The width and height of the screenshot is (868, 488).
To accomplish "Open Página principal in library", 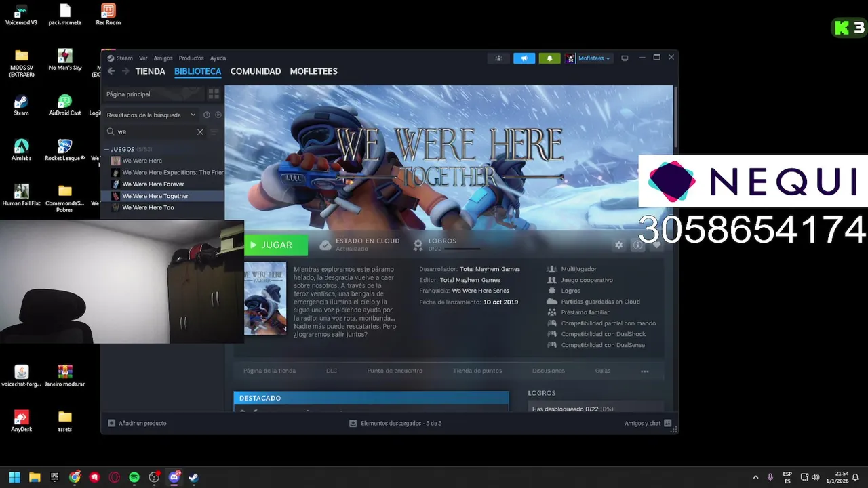I will point(153,94).
